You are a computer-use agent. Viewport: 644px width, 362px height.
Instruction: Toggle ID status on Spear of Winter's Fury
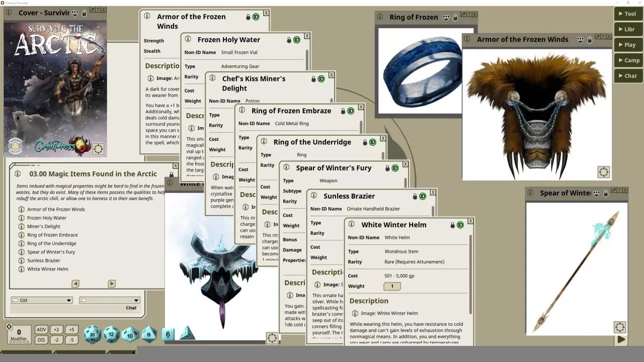[x=395, y=168]
